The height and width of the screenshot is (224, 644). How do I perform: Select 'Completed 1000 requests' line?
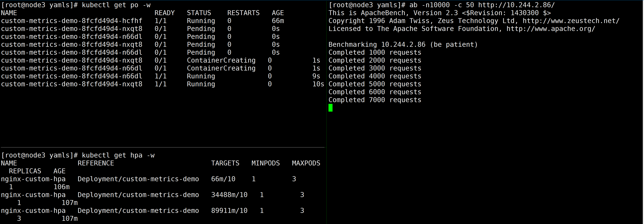pyautogui.click(x=375, y=53)
